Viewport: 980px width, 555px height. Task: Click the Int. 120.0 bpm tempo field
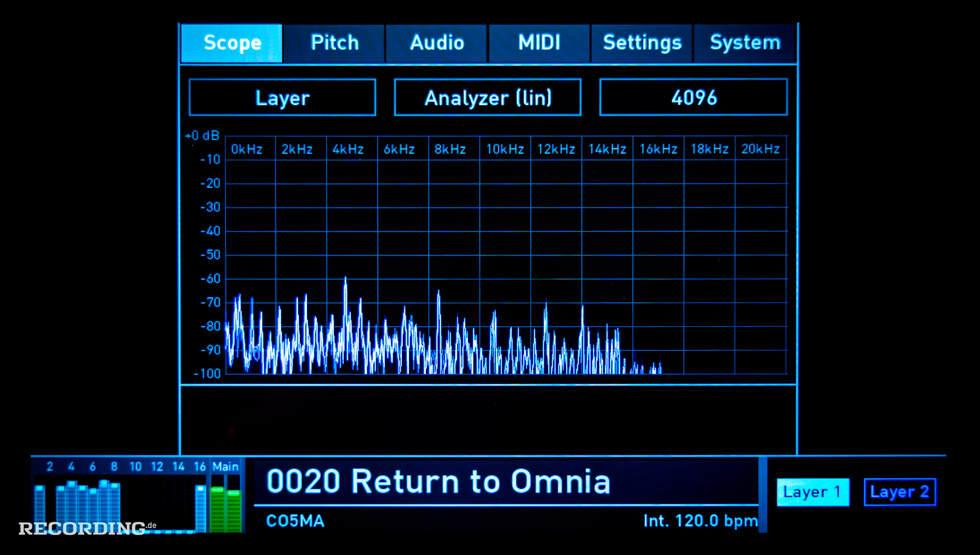click(700, 521)
